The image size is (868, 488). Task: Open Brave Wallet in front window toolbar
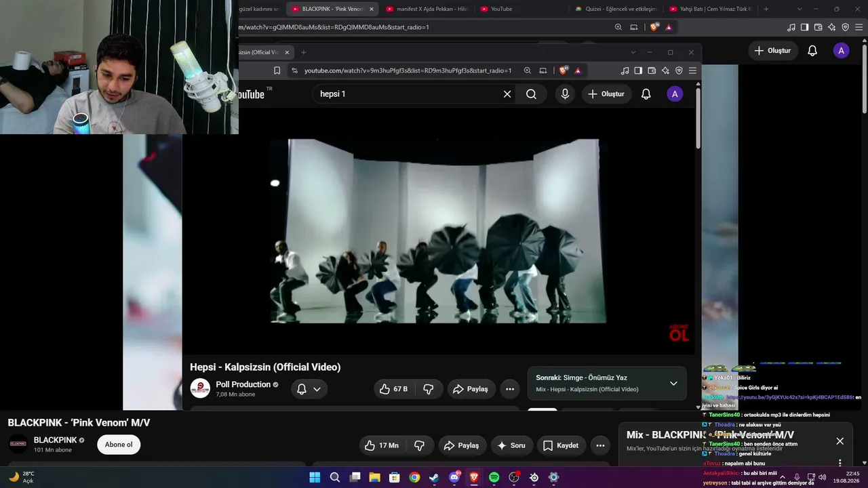tap(652, 70)
